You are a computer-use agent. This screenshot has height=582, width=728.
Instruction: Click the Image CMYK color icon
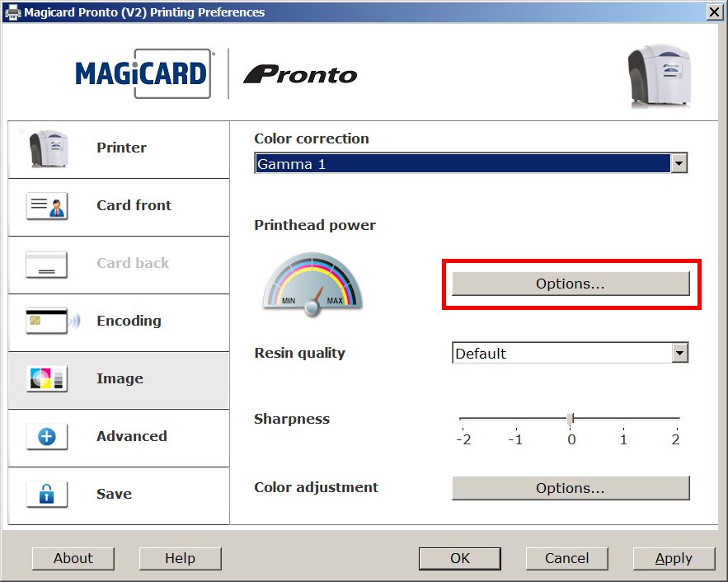[46, 378]
